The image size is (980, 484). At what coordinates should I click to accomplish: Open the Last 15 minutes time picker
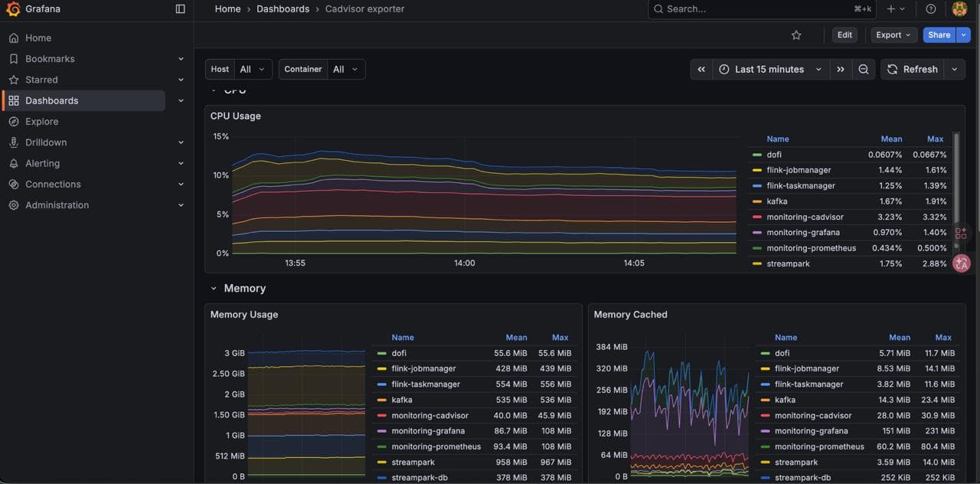tap(770, 70)
